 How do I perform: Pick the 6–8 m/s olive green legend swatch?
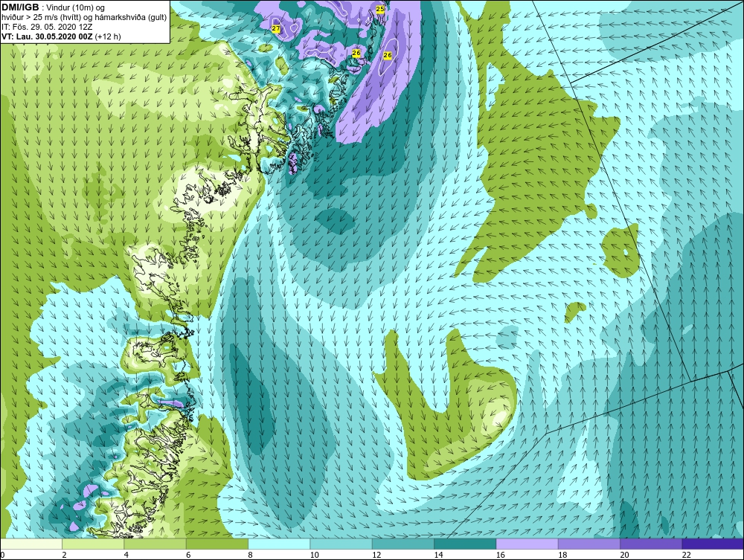[217, 544]
